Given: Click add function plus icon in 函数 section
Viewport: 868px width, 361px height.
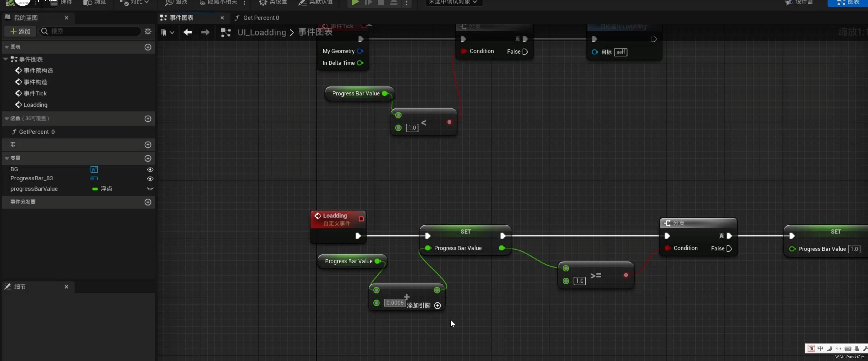Looking at the screenshot, I should pyautogui.click(x=148, y=119).
